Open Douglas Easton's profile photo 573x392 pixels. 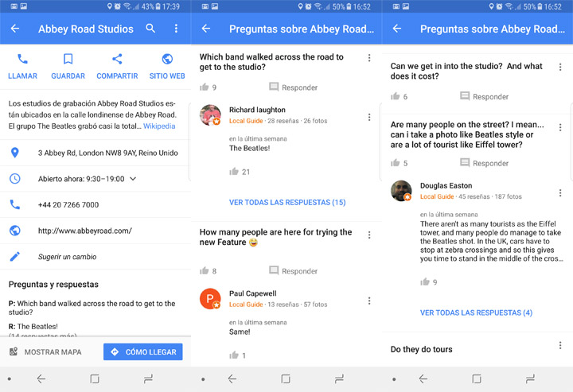401,191
